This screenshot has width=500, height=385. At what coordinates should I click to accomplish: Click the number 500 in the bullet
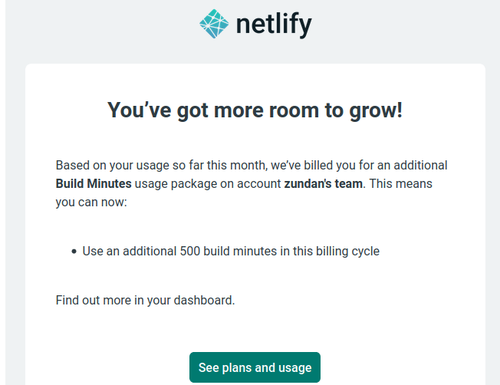tap(190, 251)
